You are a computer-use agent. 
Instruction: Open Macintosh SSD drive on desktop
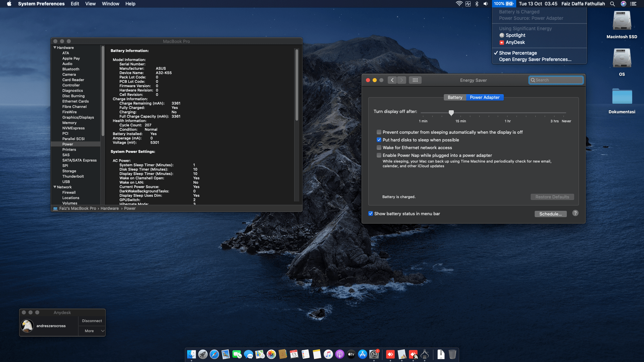622,25
